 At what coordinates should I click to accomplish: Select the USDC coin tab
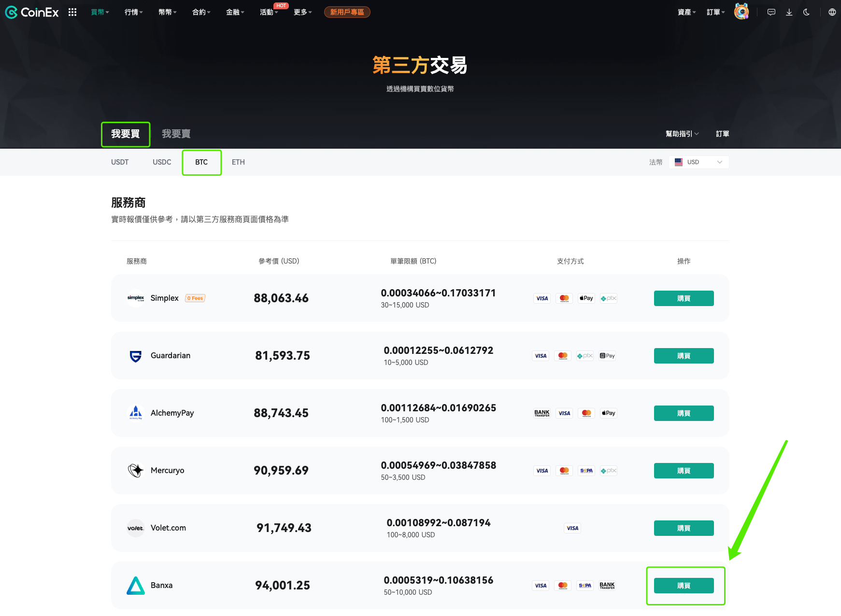point(162,162)
